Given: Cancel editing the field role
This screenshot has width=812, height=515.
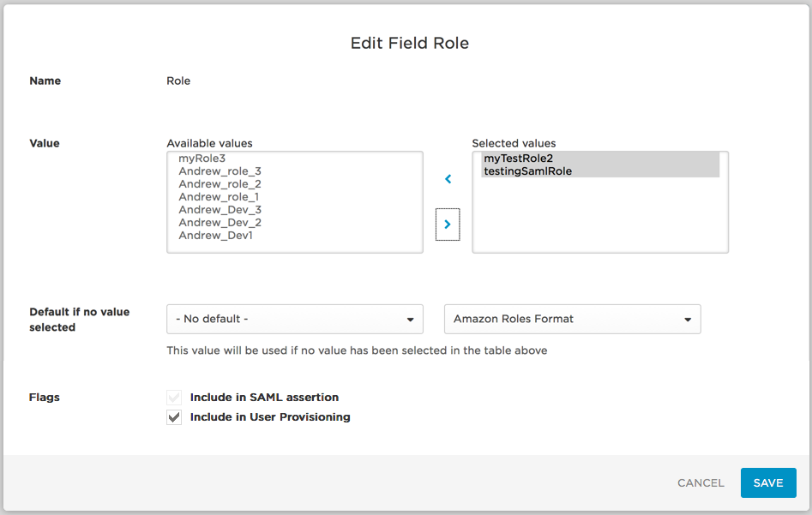Looking at the screenshot, I should point(701,483).
